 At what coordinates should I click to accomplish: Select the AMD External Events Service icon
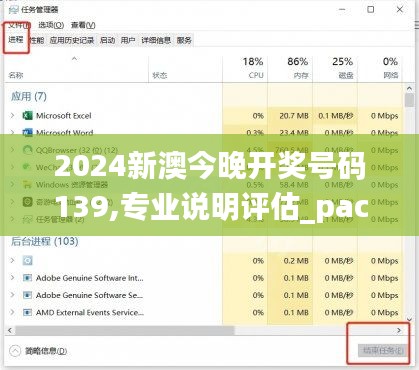(27, 312)
